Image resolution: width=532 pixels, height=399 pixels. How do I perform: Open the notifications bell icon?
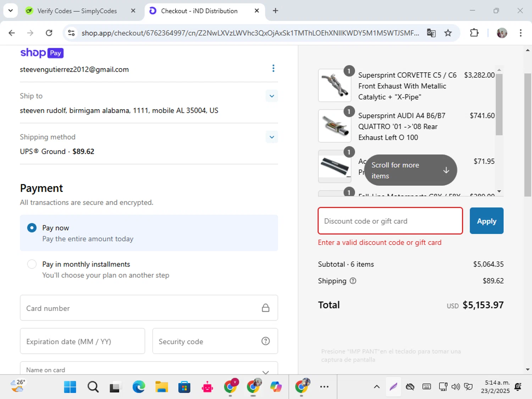518,387
